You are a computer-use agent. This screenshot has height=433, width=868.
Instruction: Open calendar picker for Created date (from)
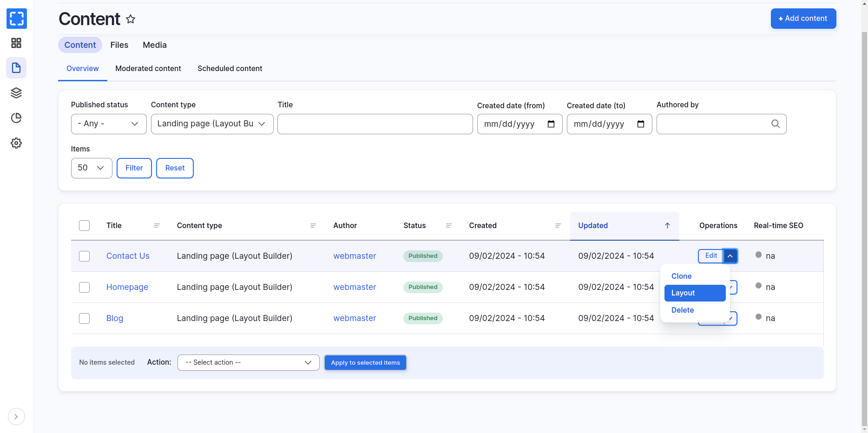point(551,124)
